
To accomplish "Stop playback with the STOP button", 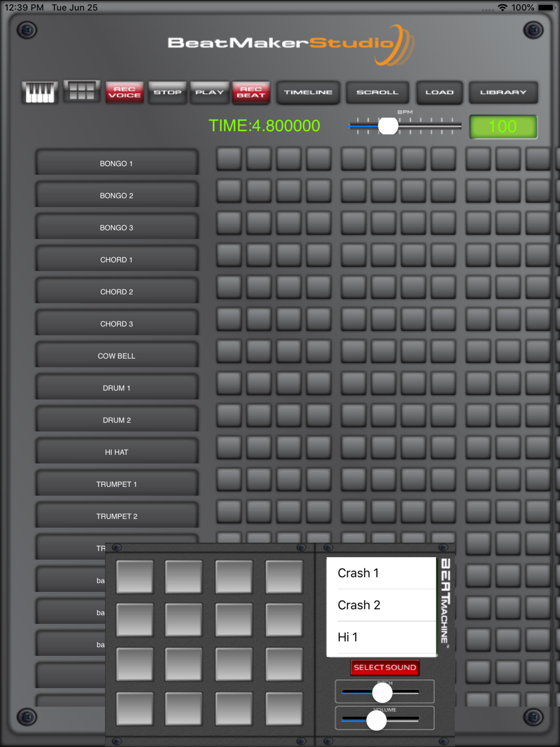I will point(167,92).
